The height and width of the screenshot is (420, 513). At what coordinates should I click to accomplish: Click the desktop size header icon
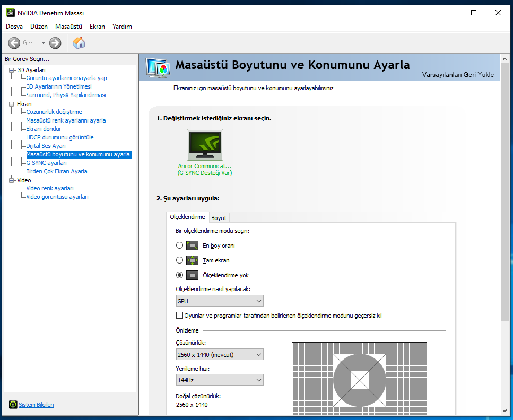point(158,68)
